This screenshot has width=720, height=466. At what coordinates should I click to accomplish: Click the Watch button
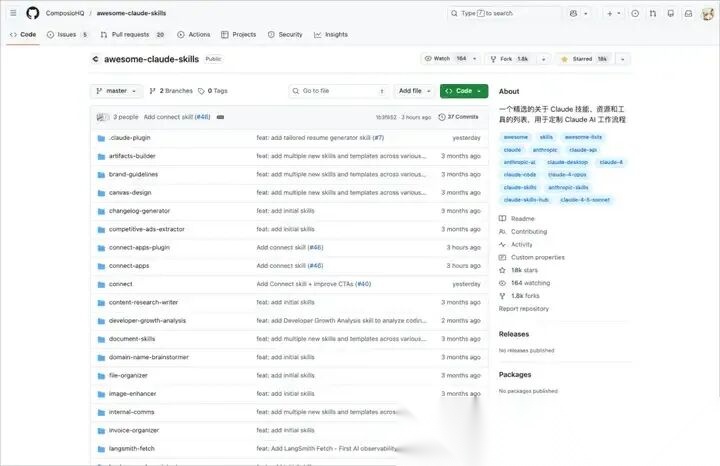click(445, 59)
